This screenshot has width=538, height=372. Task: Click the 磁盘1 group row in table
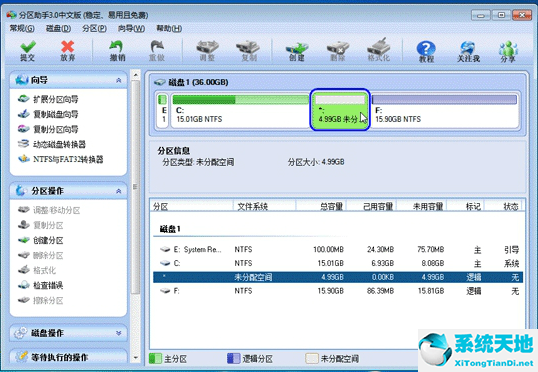pos(171,229)
